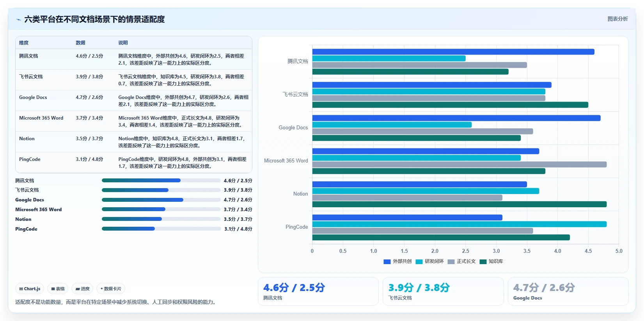Click the Notion progress bar
644x321 pixels.
161,219
